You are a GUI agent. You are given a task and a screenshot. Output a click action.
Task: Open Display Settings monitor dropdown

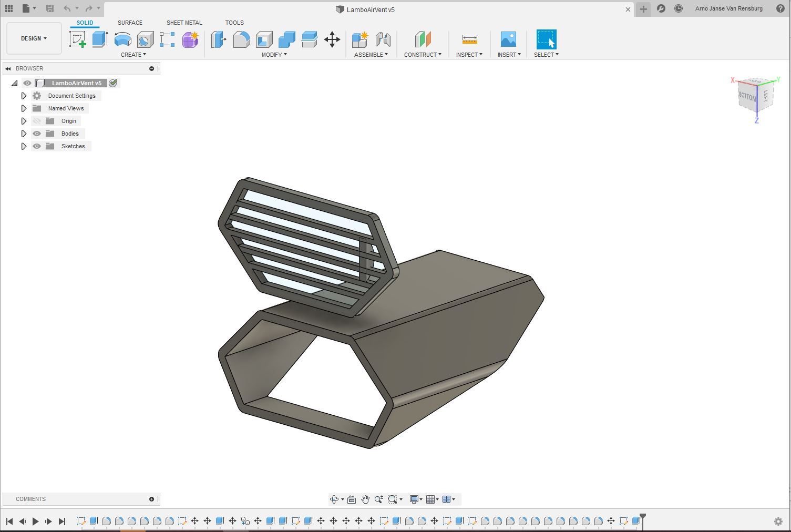point(416,499)
